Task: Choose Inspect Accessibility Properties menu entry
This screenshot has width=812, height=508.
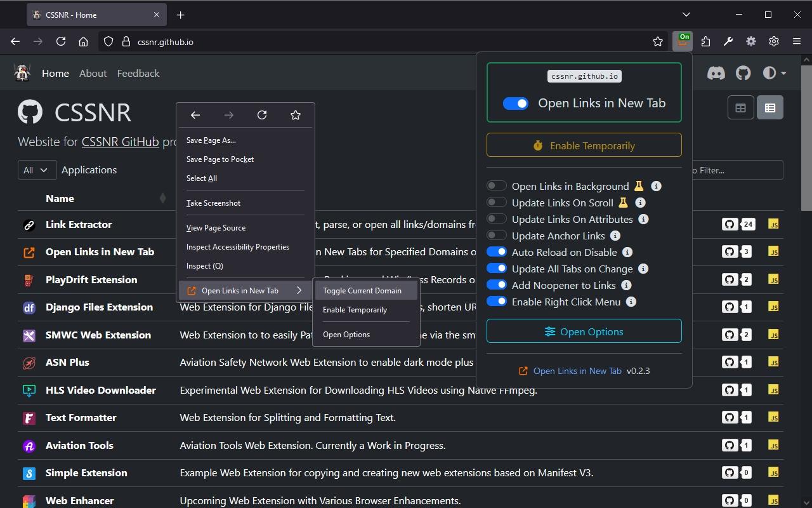Action: point(238,247)
